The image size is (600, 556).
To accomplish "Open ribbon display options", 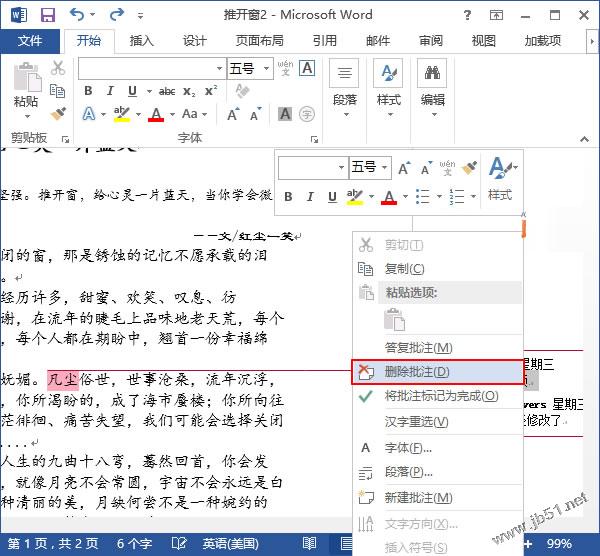I will (x=496, y=15).
